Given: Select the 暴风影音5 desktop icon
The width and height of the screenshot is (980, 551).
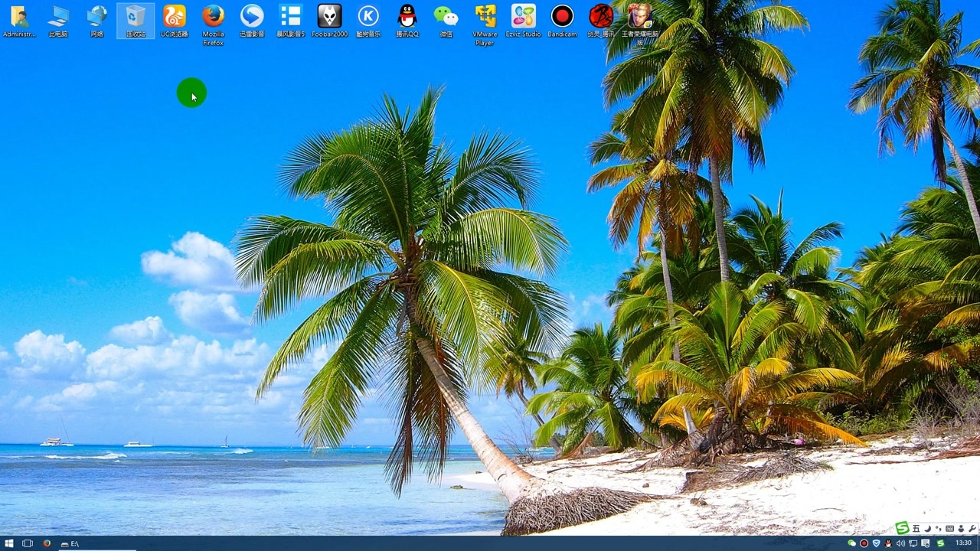Looking at the screenshot, I should [290, 21].
